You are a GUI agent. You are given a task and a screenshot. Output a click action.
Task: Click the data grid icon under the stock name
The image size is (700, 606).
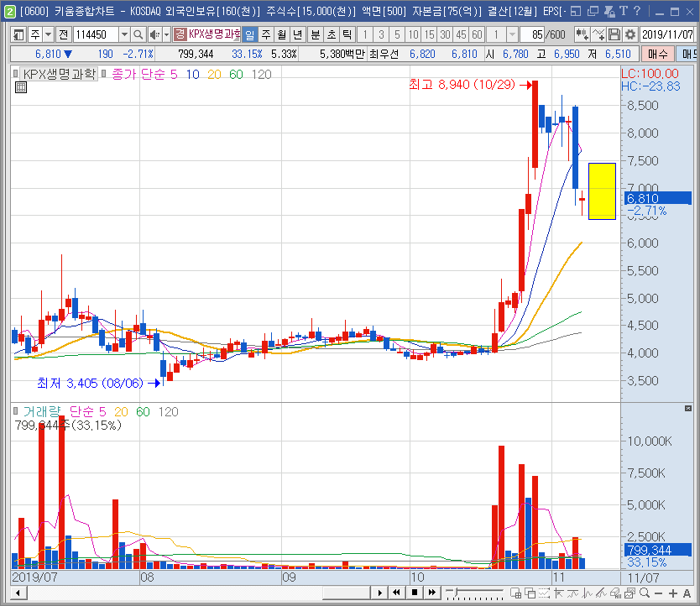pos(20,87)
